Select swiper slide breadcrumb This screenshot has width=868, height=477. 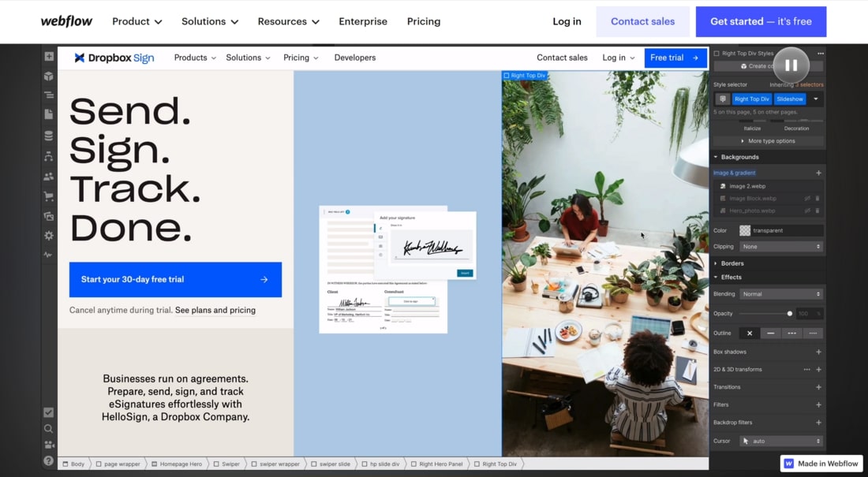(331, 464)
